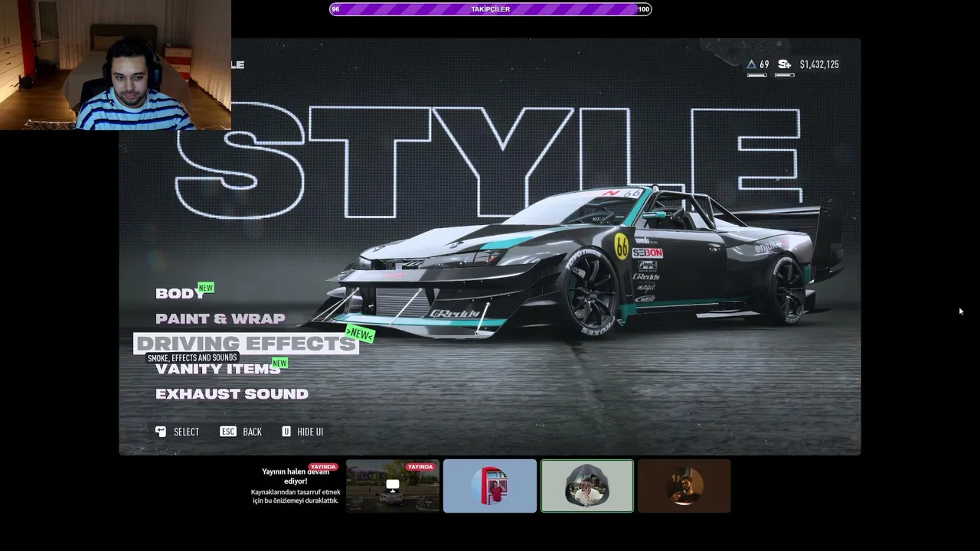The image size is (980, 551).
Task: Click the S+ performance class icon
Action: [x=785, y=64]
